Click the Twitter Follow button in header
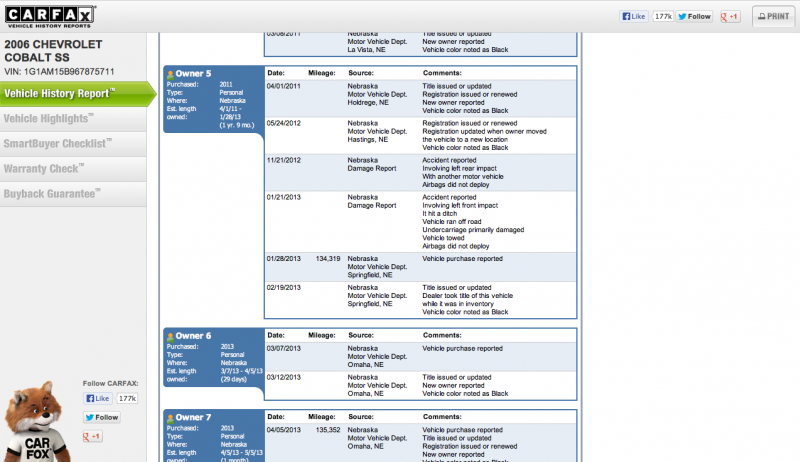 tap(694, 16)
